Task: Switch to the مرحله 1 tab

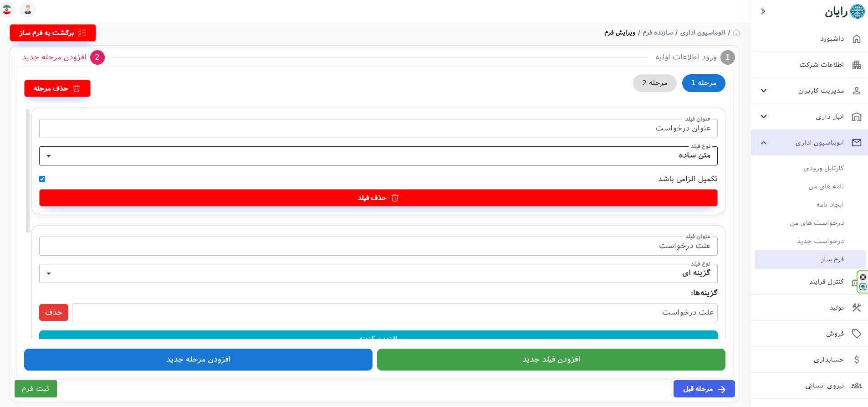Action: tap(704, 83)
